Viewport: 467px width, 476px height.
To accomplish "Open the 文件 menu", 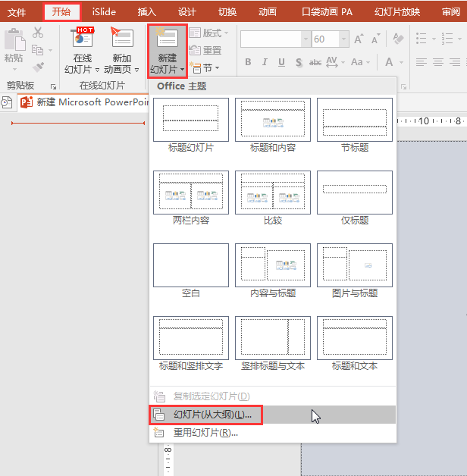I will tap(17, 12).
